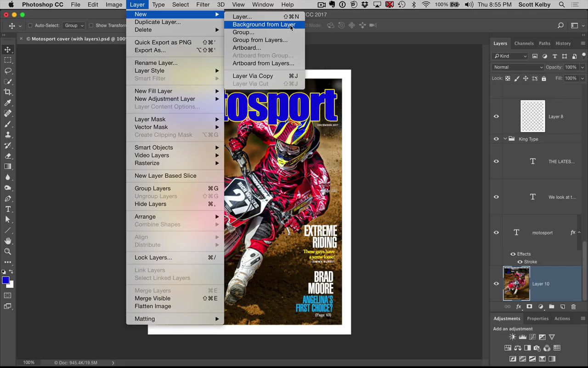Add a Brightness/Contrast adjustment

[x=511, y=337]
